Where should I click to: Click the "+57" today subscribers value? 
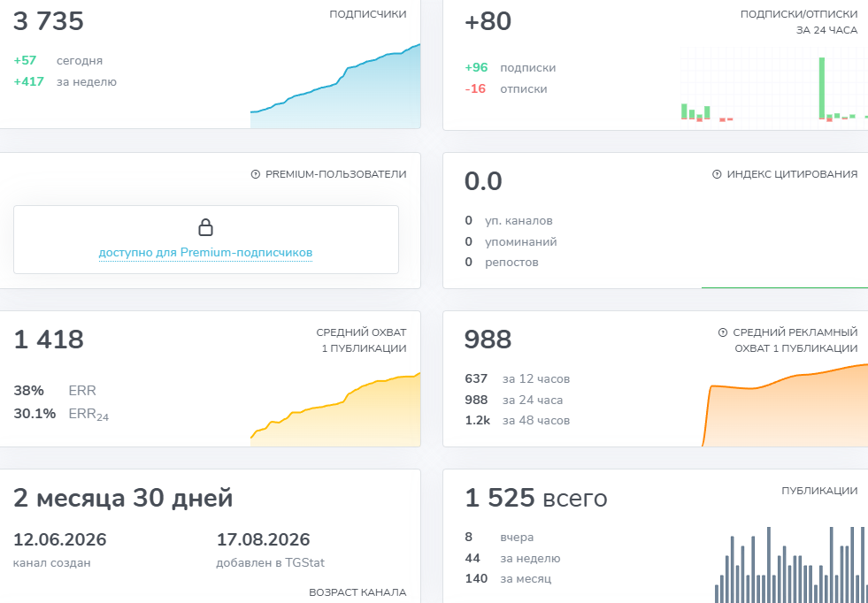click(x=25, y=60)
